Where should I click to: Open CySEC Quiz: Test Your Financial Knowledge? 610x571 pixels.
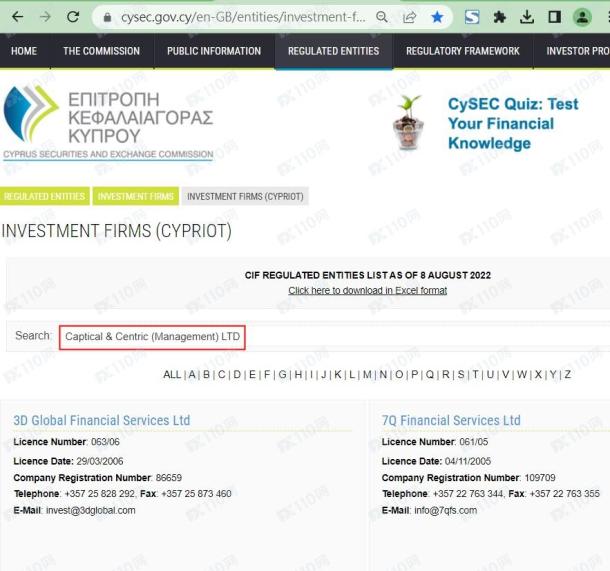513,123
